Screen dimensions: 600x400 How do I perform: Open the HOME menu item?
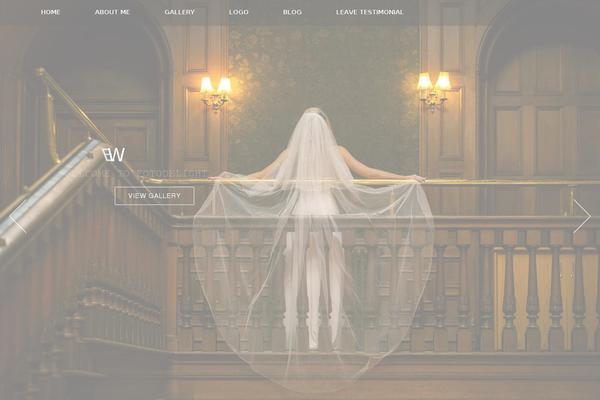[50, 12]
